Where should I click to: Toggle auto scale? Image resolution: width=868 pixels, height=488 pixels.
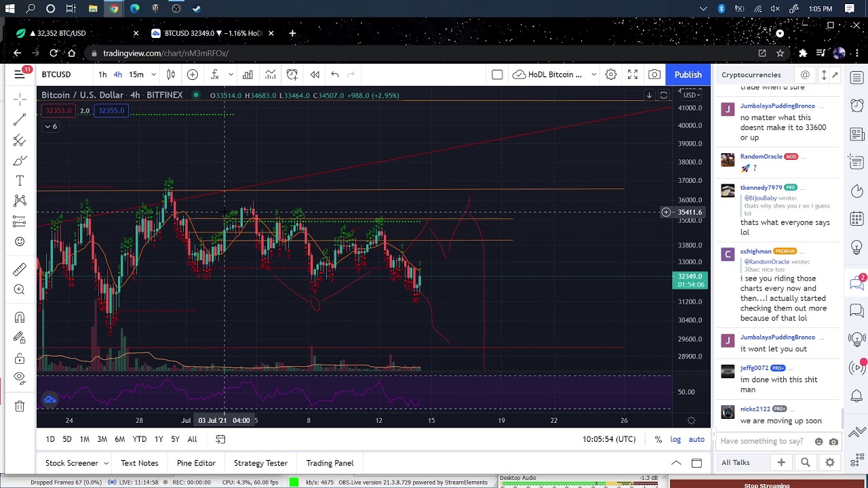pos(696,439)
